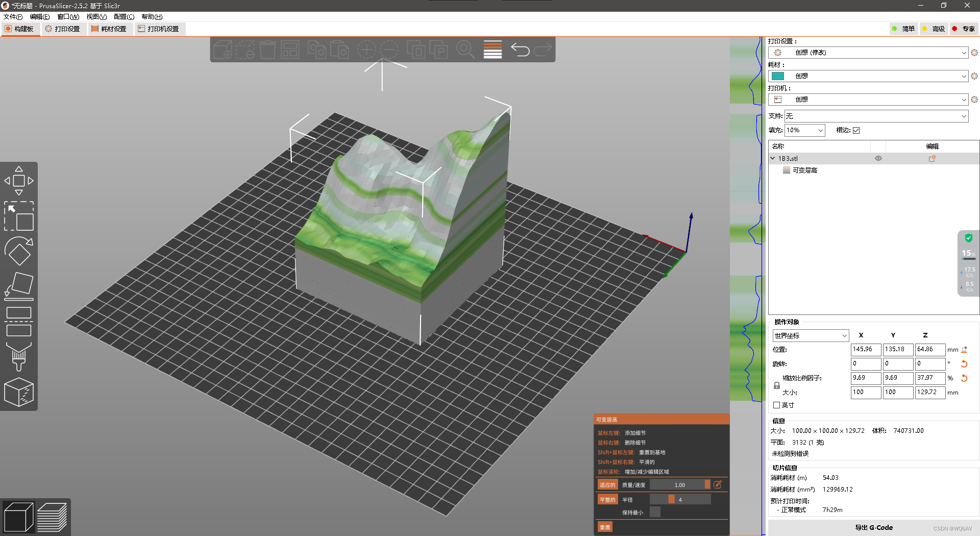The height and width of the screenshot is (536, 980).
Task: Open the world coordinates (世界坐标) dropdown
Action: (x=811, y=335)
